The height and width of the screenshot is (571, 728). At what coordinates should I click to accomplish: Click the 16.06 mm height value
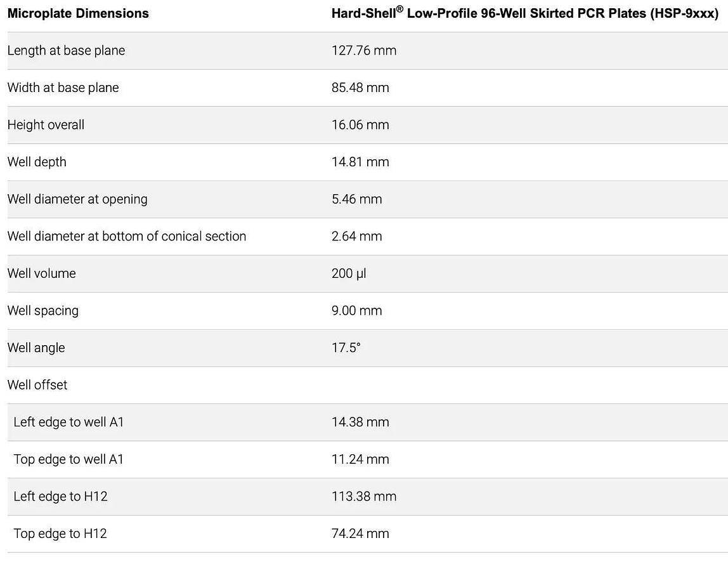[360, 125]
